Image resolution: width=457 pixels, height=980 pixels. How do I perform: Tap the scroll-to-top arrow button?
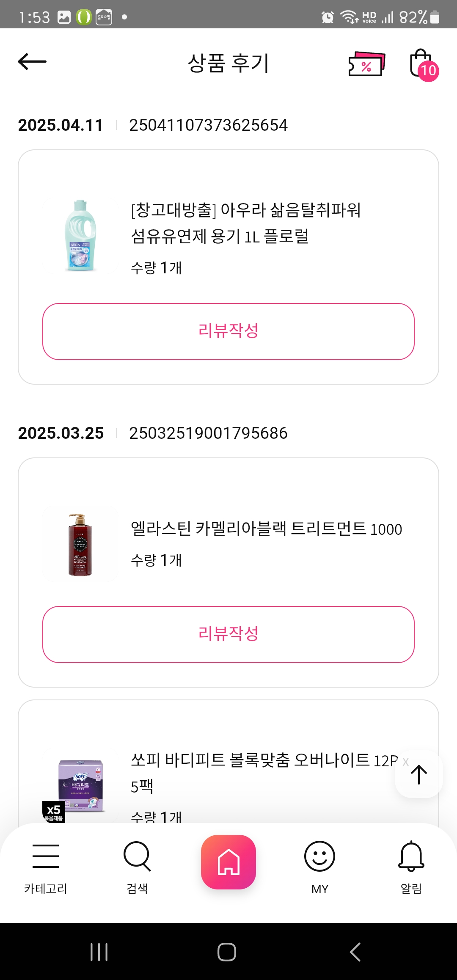(x=419, y=774)
